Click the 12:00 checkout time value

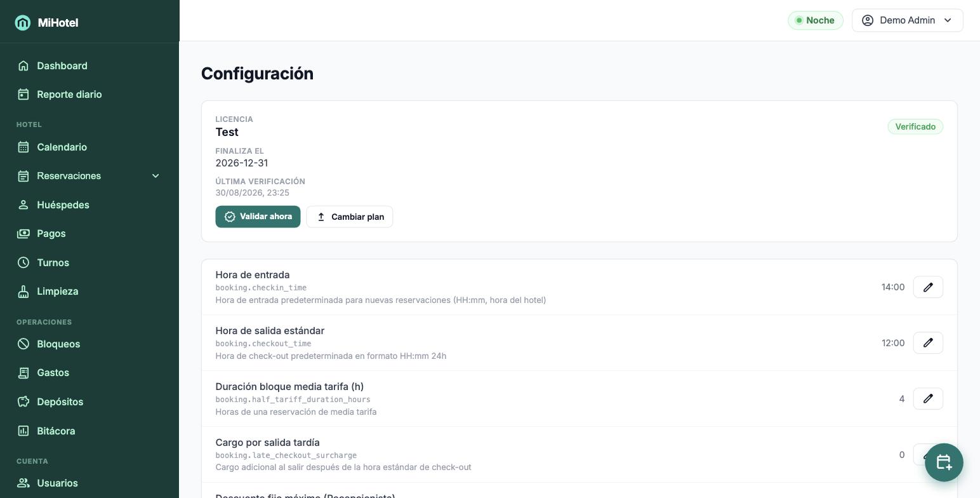pos(893,343)
